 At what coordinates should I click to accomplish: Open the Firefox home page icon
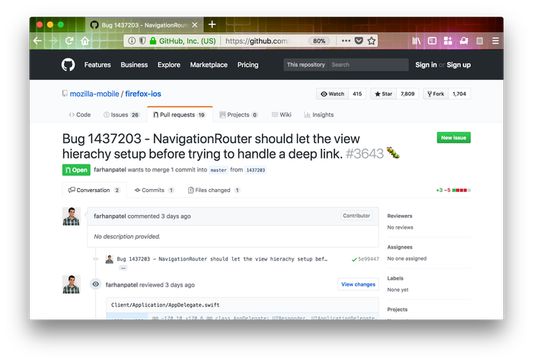coord(85,41)
